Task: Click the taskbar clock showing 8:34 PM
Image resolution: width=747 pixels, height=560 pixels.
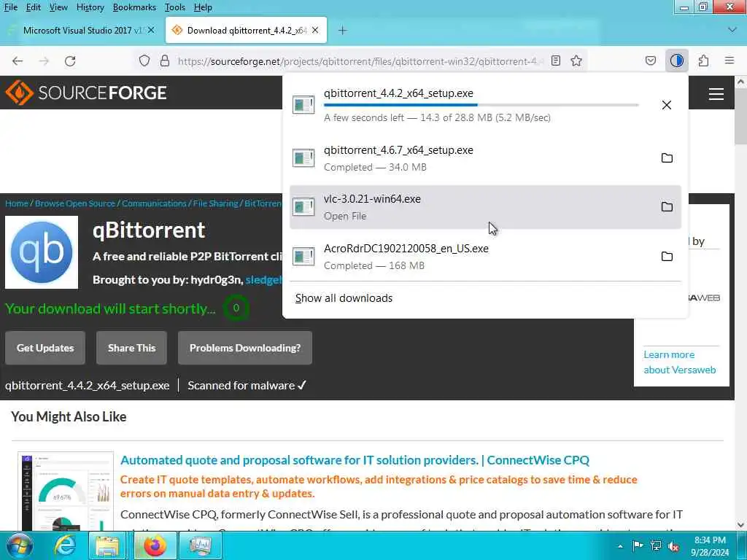Action: tap(710, 545)
